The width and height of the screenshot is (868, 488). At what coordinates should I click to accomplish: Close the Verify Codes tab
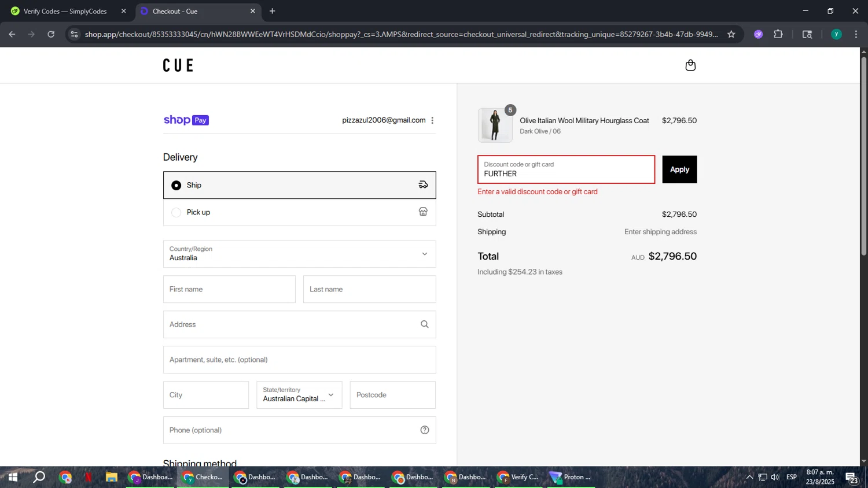pos(123,11)
